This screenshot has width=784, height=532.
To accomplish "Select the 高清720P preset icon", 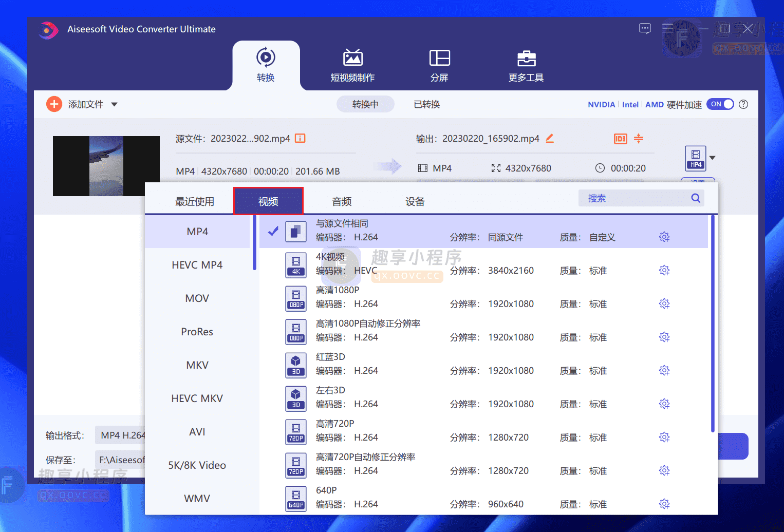I will pos(296,432).
